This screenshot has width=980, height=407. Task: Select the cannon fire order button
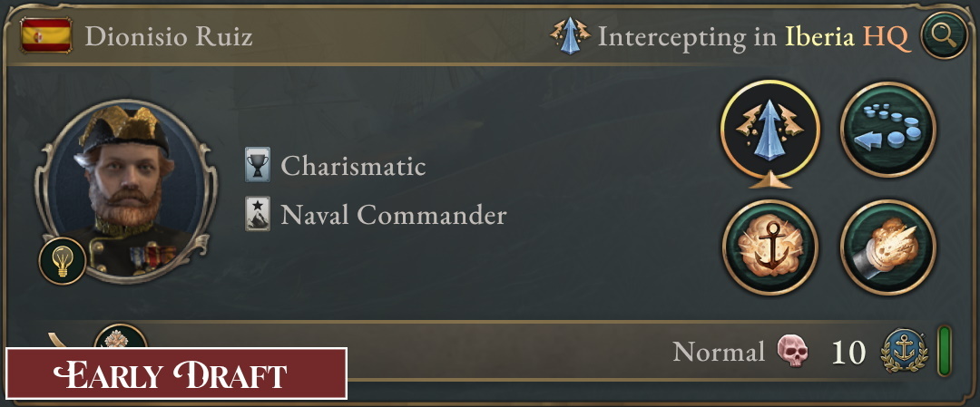[888, 247]
